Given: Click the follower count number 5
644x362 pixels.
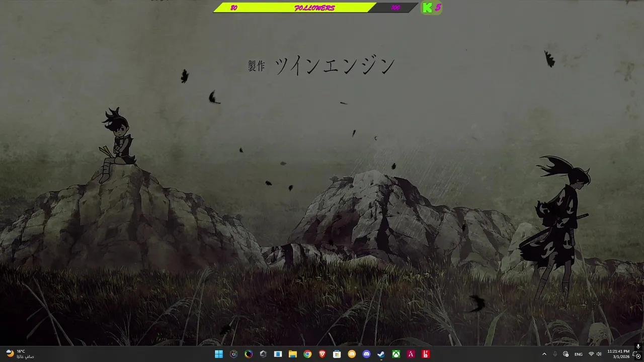Looking at the screenshot, I should click(438, 7).
